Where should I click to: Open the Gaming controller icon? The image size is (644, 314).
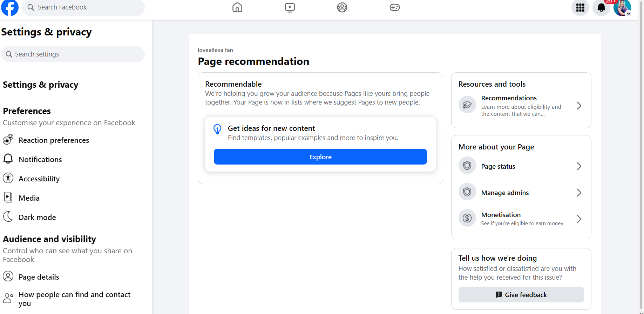395,7
